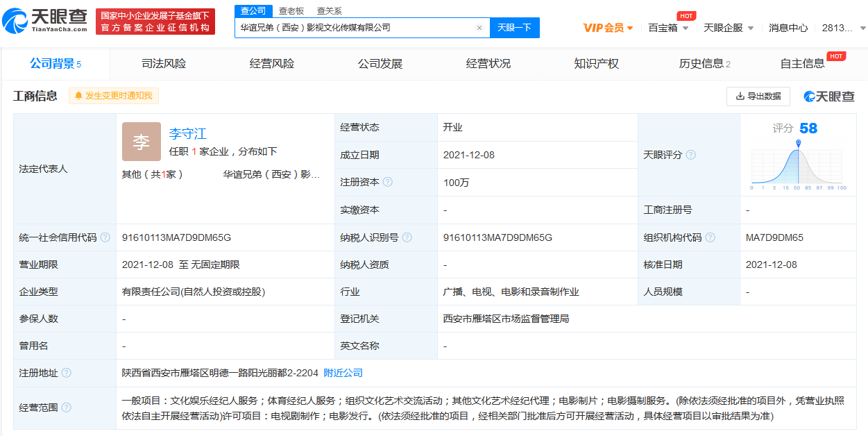Click the 导出数据 export button

tap(758, 97)
